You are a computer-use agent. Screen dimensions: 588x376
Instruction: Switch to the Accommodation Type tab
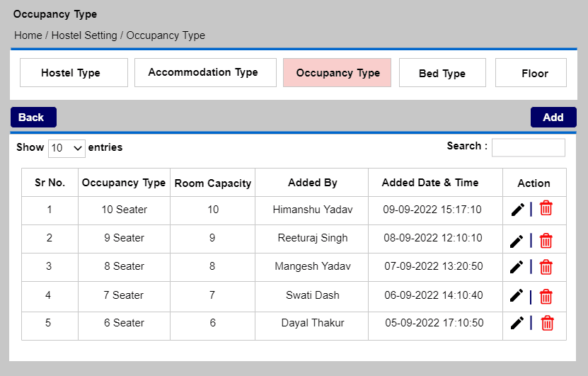click(205, 73)
